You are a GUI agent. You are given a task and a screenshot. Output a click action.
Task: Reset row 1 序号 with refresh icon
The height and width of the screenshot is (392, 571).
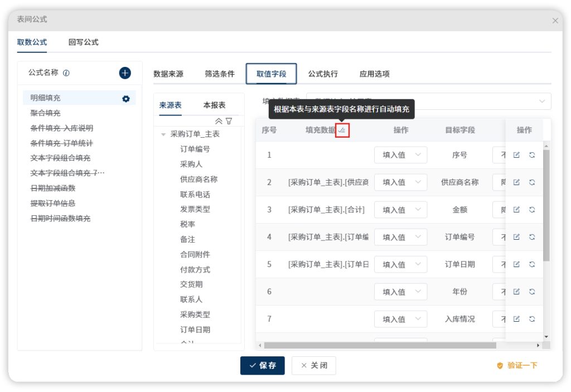(532, 155)
